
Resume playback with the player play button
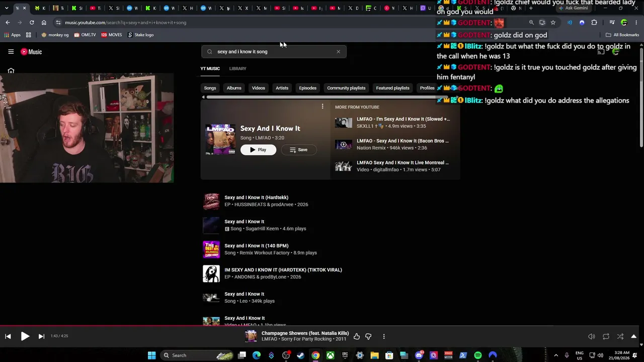[25, 336]
